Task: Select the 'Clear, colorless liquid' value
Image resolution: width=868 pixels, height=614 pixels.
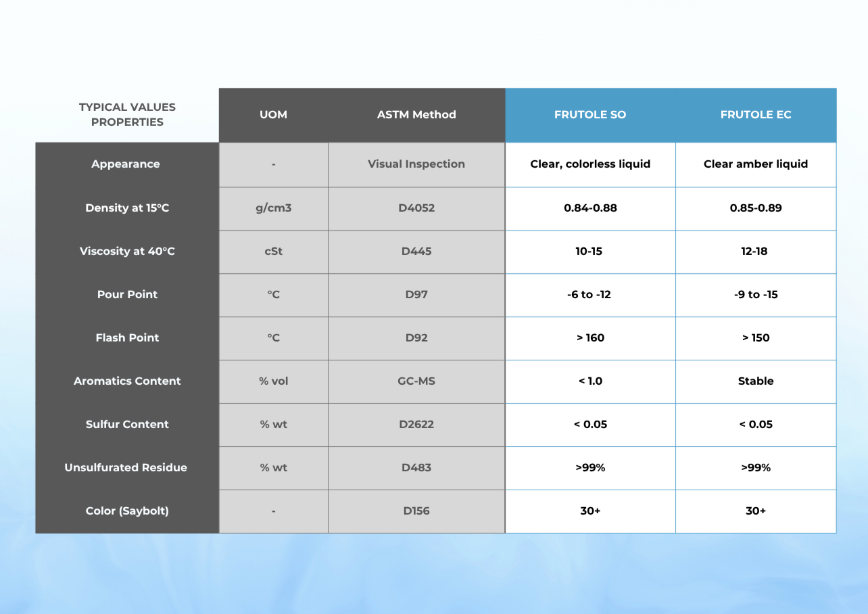Action: point(590,164)
